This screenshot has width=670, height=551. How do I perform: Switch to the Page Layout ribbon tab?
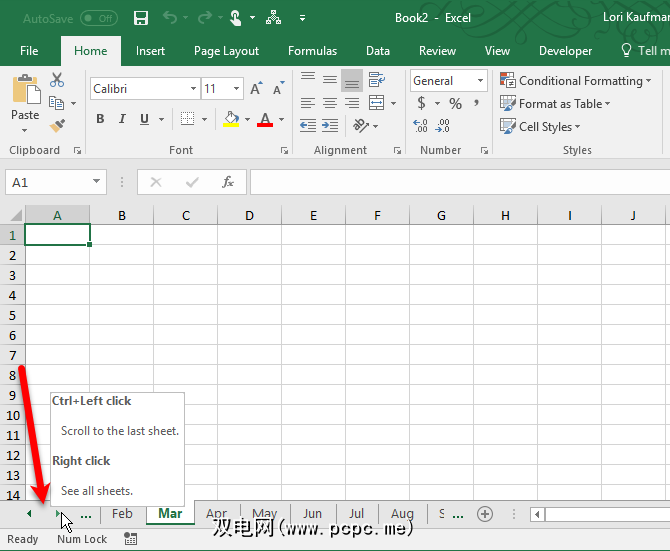coord(226,51)
